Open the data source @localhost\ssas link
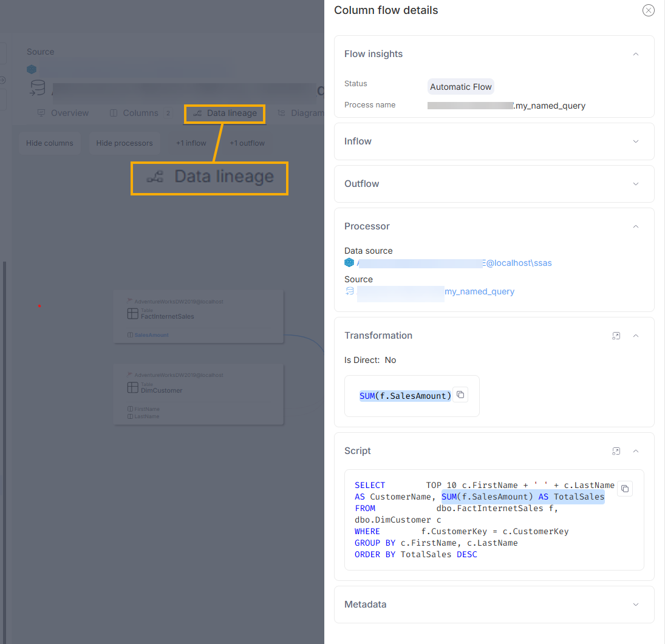The image size is (665, 644). pos(454,263)
